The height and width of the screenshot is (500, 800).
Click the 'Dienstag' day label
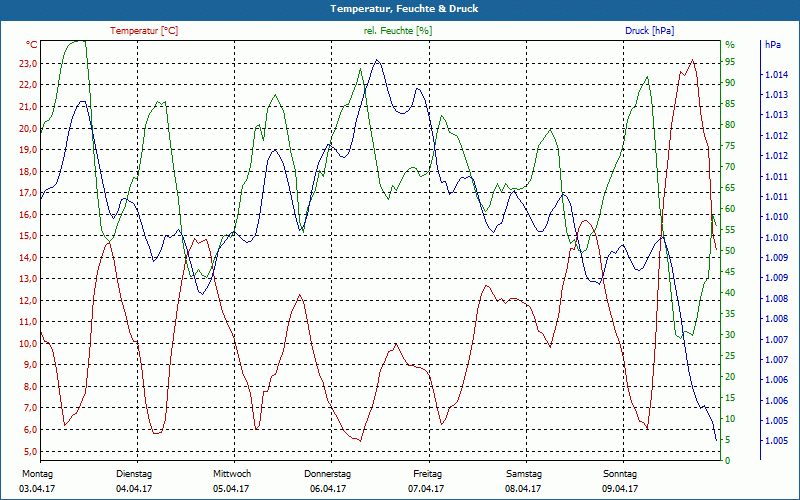pos(134,474)
